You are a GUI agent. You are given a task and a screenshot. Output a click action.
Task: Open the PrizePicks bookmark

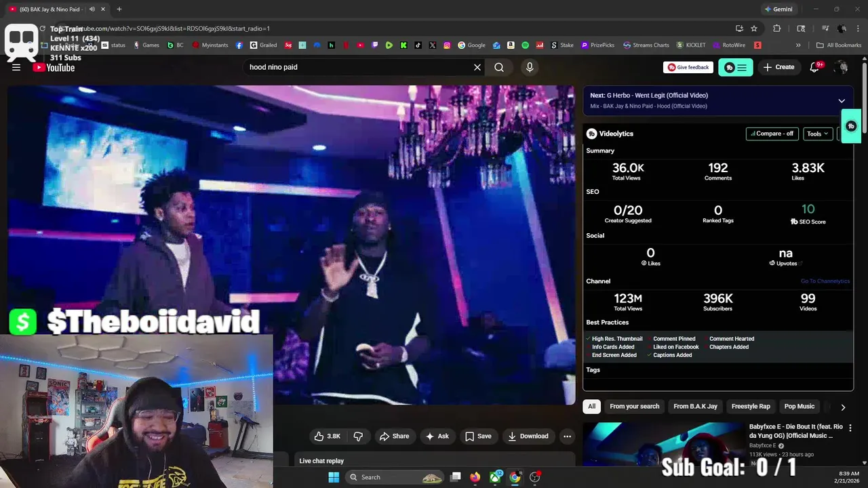click(x=597, y=45)
